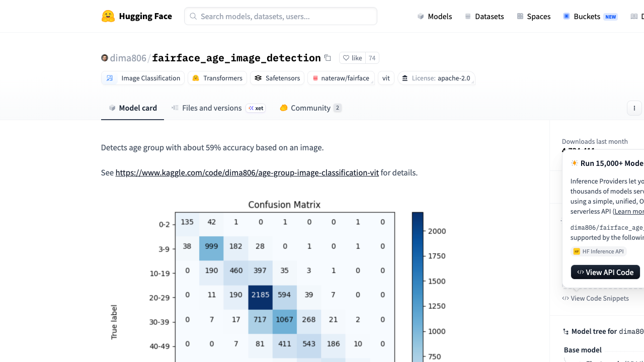Go to Datasets in top navigation
The width and height of the screenshot is (644, 362).
click(x=484, y=16)
